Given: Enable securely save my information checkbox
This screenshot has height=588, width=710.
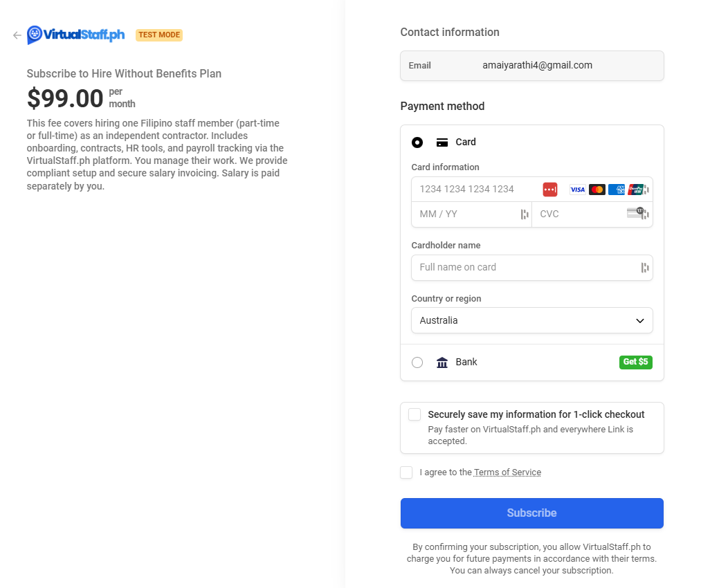Looking at the screenshot, I should tap(414, 414).
